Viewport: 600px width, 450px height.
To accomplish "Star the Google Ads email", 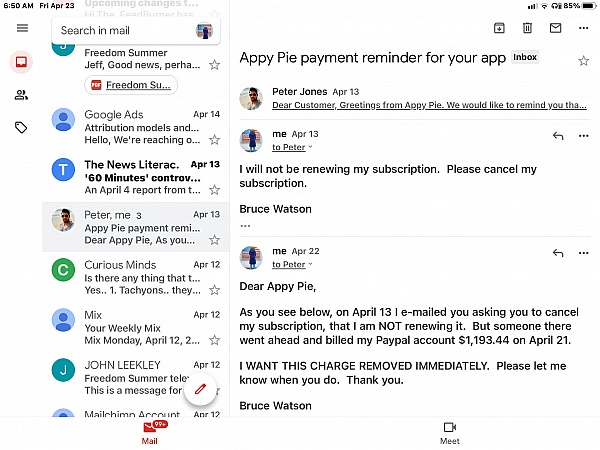I will (214, 140).
